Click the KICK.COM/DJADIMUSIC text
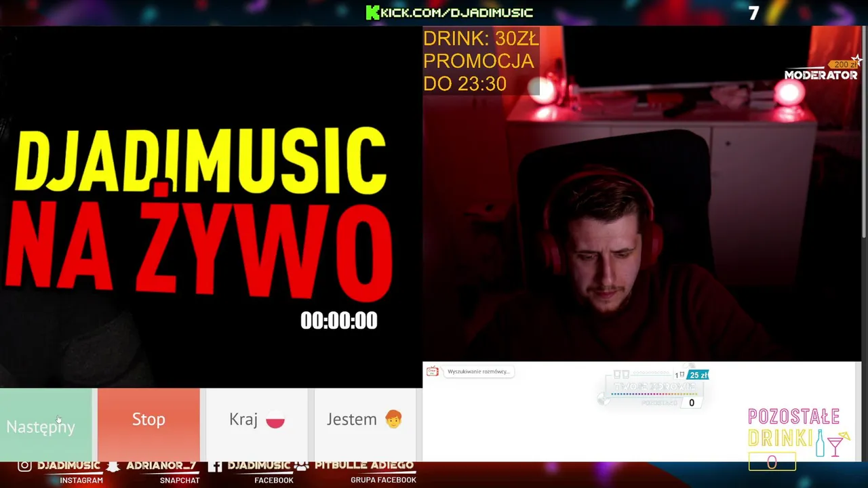Screen dimensions: 868x488 click(457, 12)
